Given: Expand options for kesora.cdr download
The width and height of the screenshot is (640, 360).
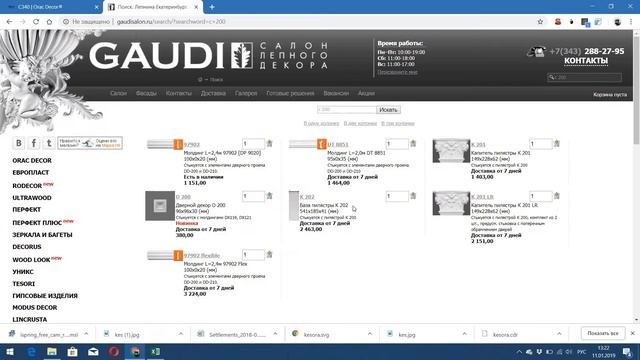Looking at the screenshot, I should click(559, 334).
